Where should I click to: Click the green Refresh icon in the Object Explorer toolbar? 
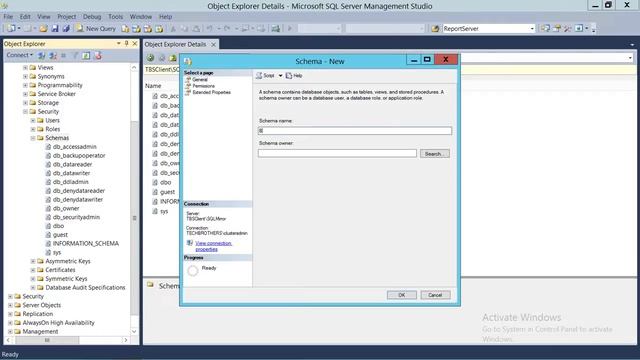(86, 56)
